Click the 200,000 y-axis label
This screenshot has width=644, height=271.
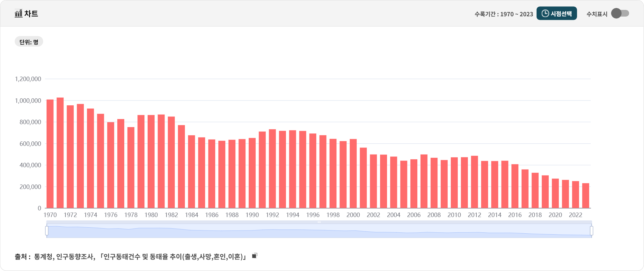point(30,187)
